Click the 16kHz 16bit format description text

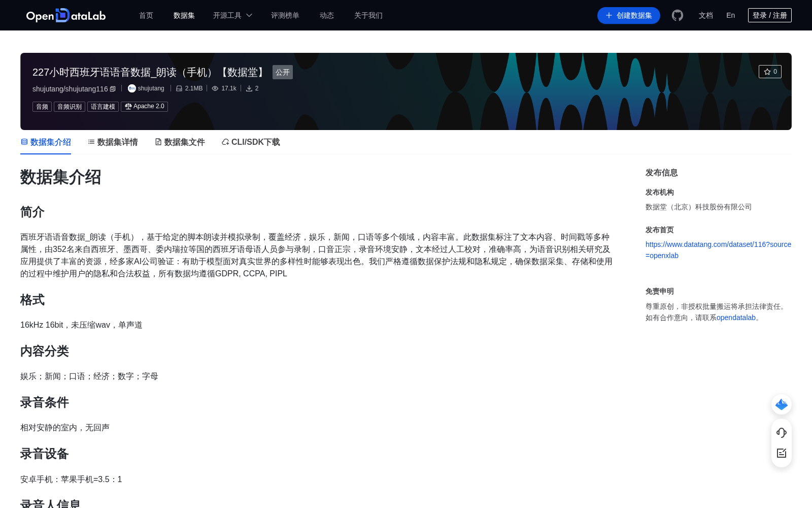click(x=81, y=325)
